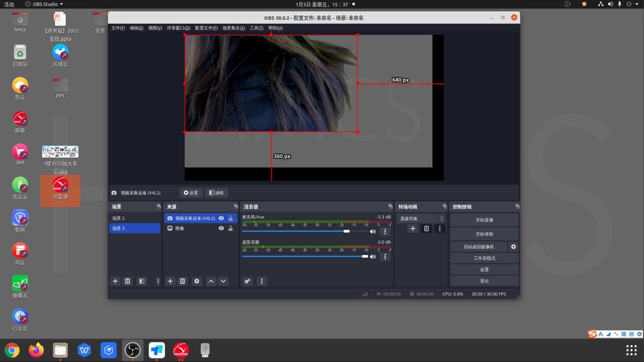Add a new scene with plus icon
This screenshot has width=644, height=362.
click(x=115, y=281)
